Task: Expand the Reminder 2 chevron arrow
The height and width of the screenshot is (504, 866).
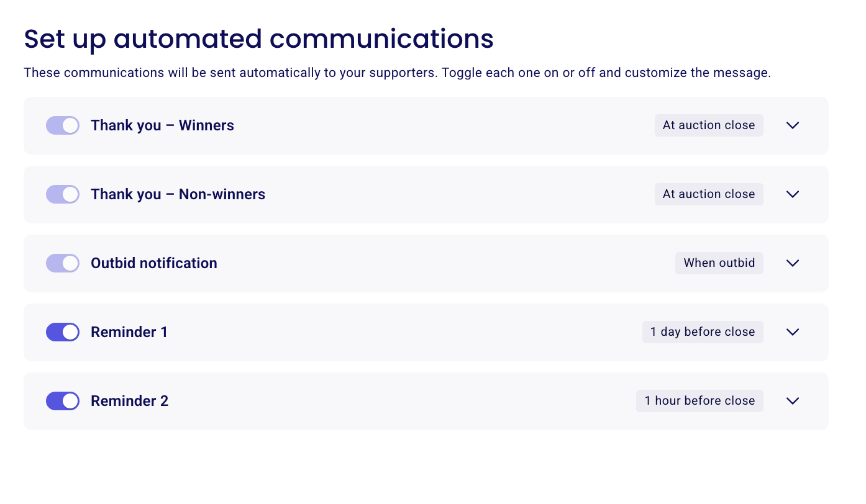Action: [792, 401]
